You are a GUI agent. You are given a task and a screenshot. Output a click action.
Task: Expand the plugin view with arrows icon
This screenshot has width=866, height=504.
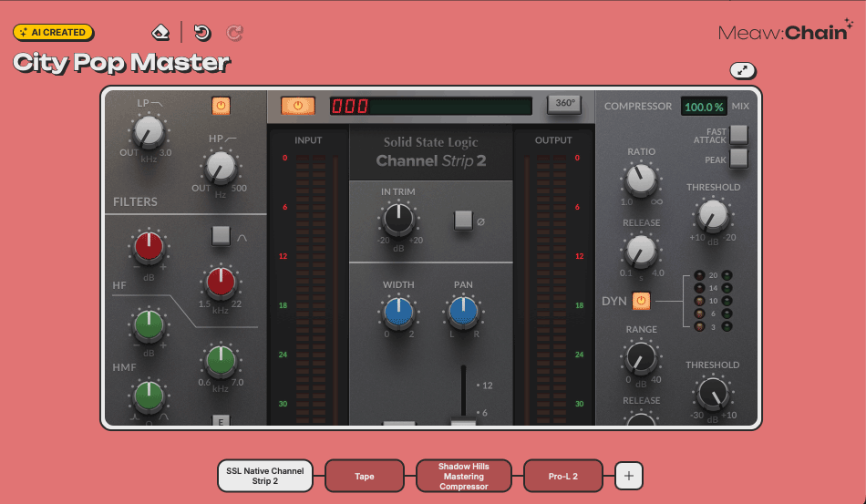(x=743, y=71)
